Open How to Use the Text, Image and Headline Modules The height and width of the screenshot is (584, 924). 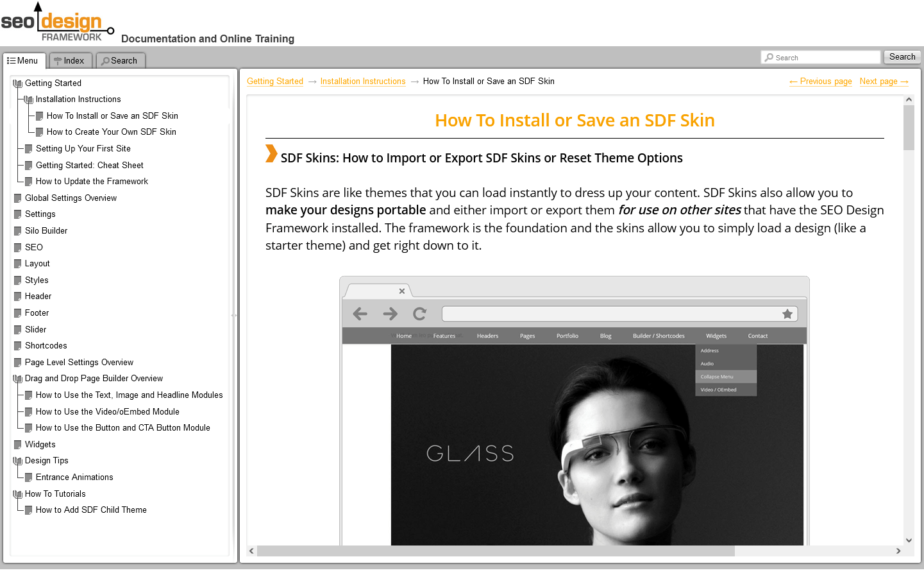point(130,395)
